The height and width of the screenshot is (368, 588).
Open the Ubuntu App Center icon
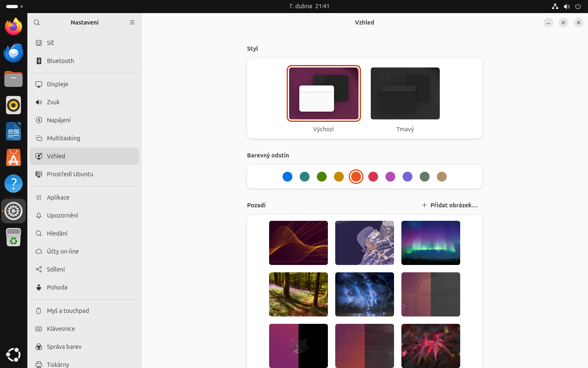pos(13,158)
